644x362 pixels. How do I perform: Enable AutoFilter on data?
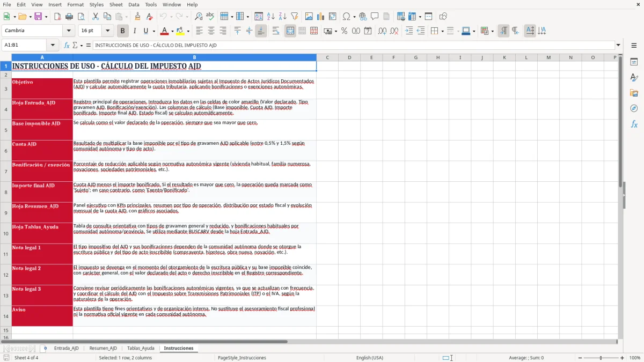(295, 17)
